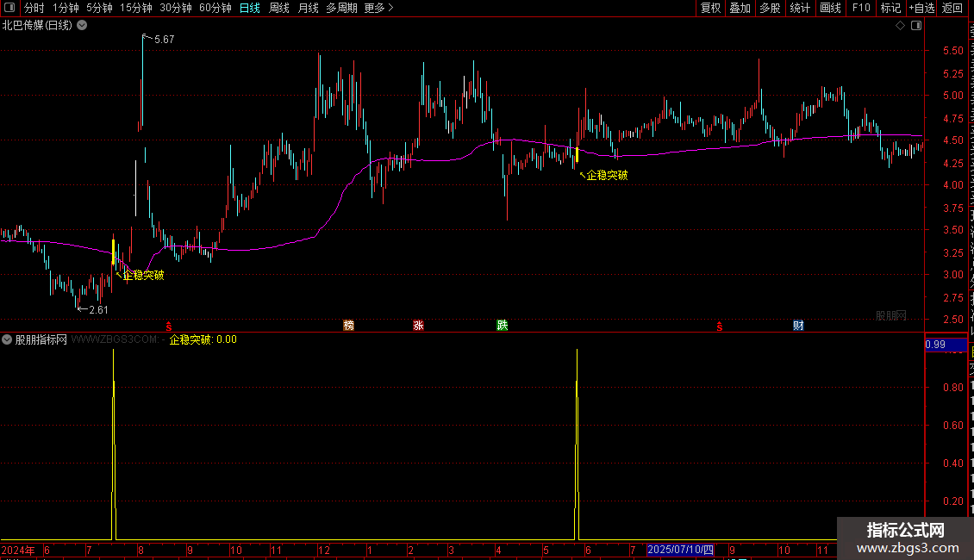Viewport: 974px width, 560px height.
Task: Select the 15分钟 period tab
Action: pyautogui.click(x=136, y=8)
